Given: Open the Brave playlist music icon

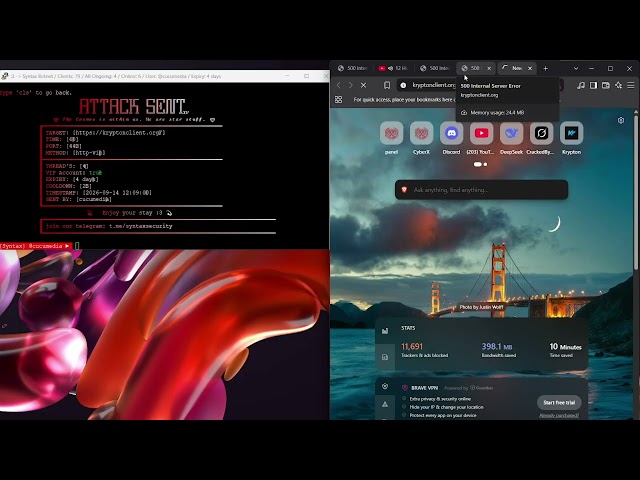Looking at the screenshot, I should (581, 85).
